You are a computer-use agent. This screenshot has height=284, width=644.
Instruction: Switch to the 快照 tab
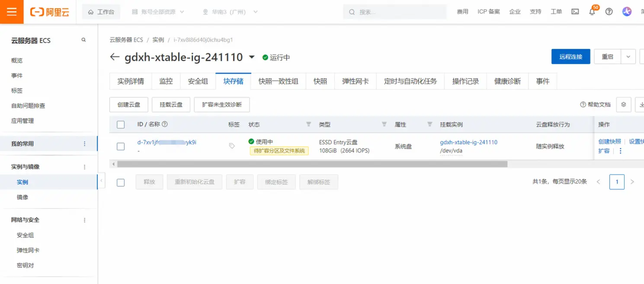(x=320, y=81)
